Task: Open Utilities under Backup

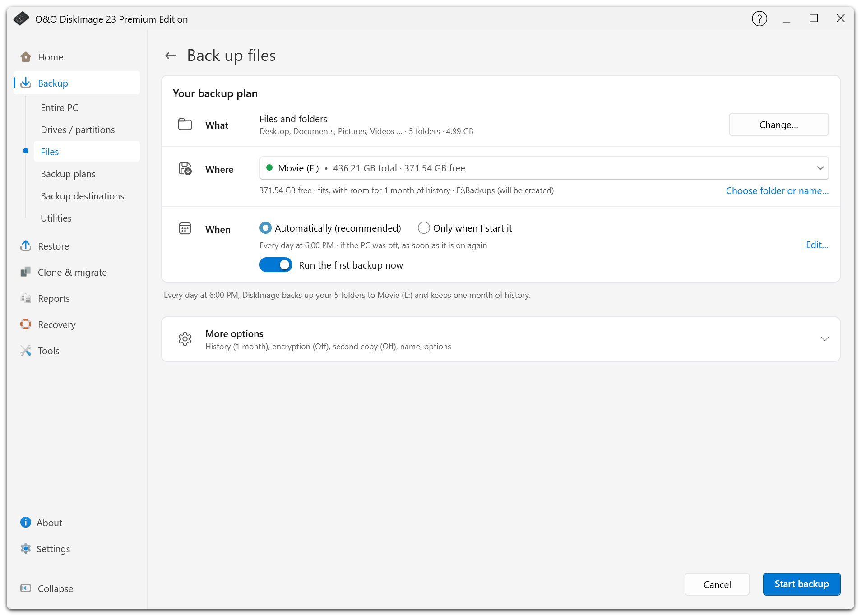Action: (x=56, y=218)
